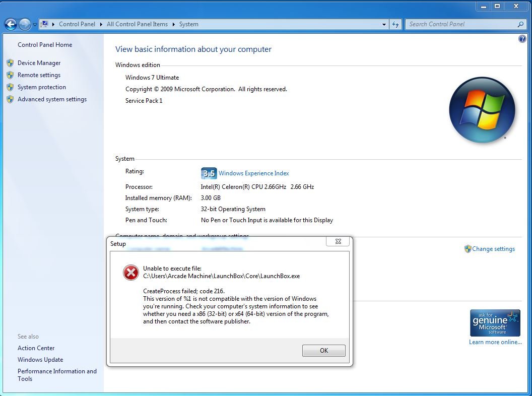Click the Forward navigation arrow
The width and height of the screenshot is (532, 396).
24,24
